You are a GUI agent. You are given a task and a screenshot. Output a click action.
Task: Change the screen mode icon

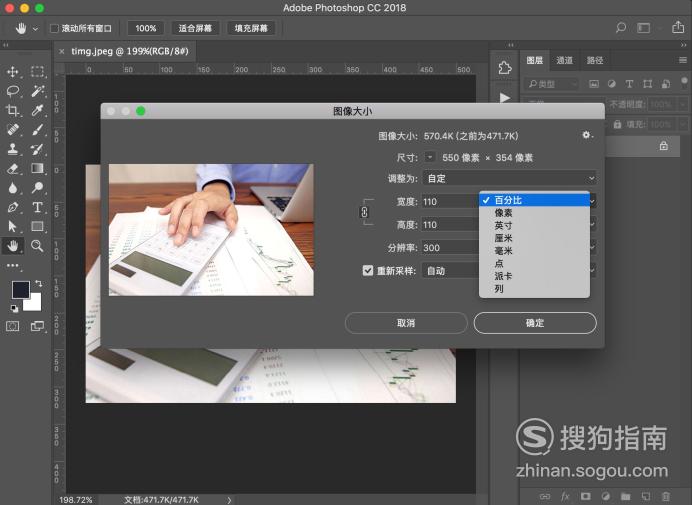tap(38, 326)
